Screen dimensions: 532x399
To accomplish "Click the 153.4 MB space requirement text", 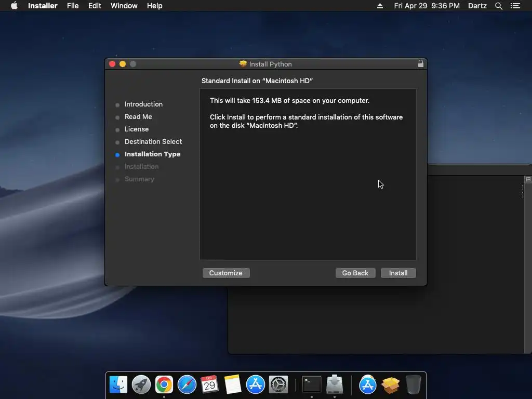I will [289, 100].
